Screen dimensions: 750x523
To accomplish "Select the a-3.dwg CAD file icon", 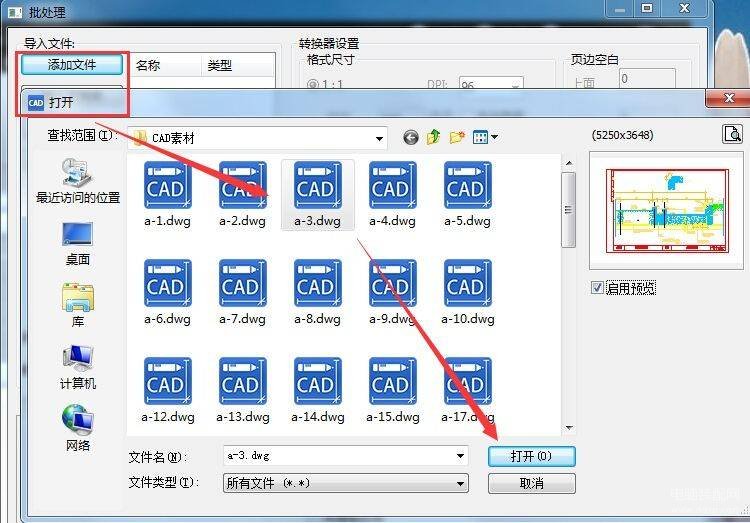I will pyautogui.click(x=318, y=185).
